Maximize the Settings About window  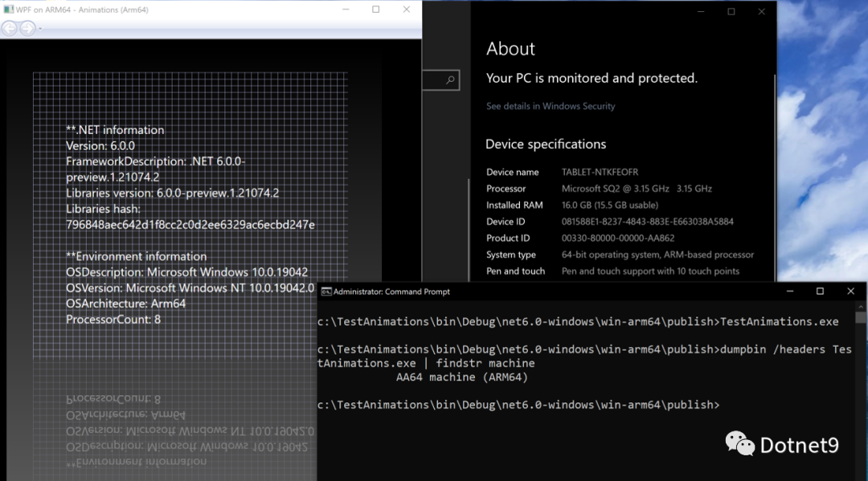click(x=731, y=11)
